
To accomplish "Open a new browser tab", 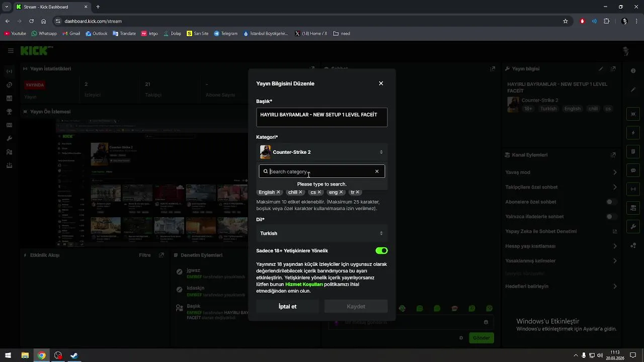I will pyautogui.click(x=98, y=7).
